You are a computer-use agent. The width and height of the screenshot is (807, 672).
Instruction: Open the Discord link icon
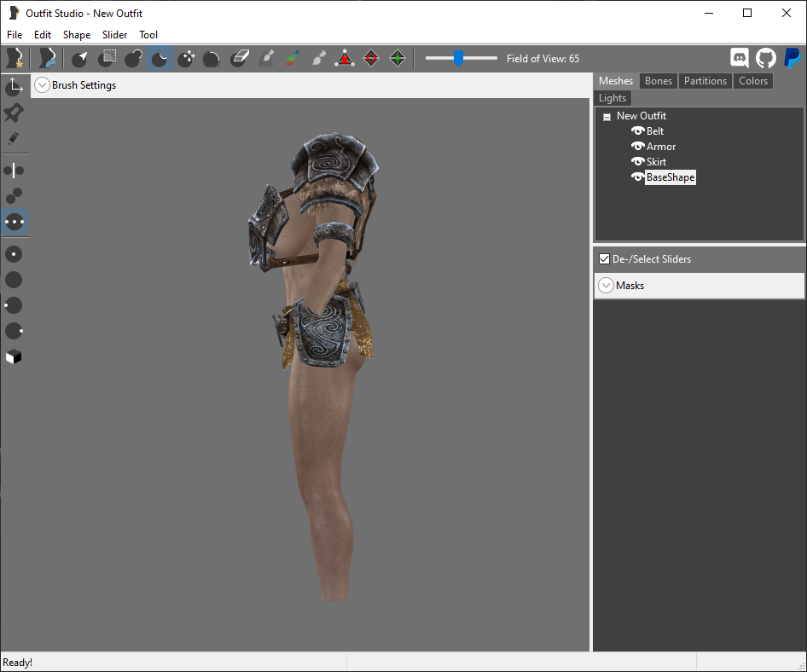[739, 58]
